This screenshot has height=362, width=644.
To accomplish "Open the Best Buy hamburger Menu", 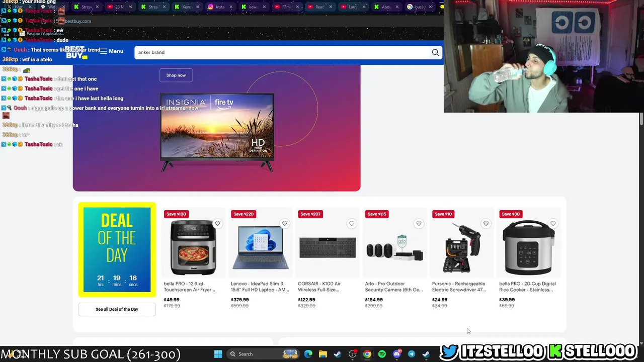I will (112, 51).
